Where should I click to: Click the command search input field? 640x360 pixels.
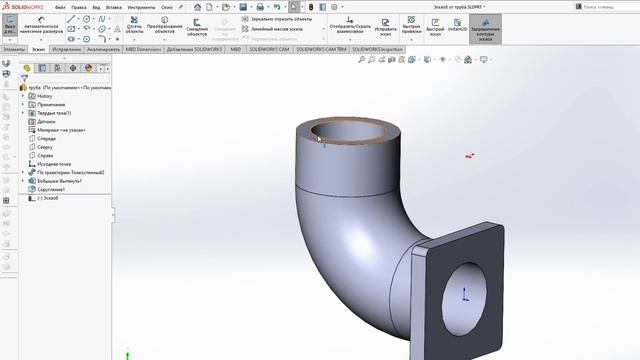click(611, 7)
